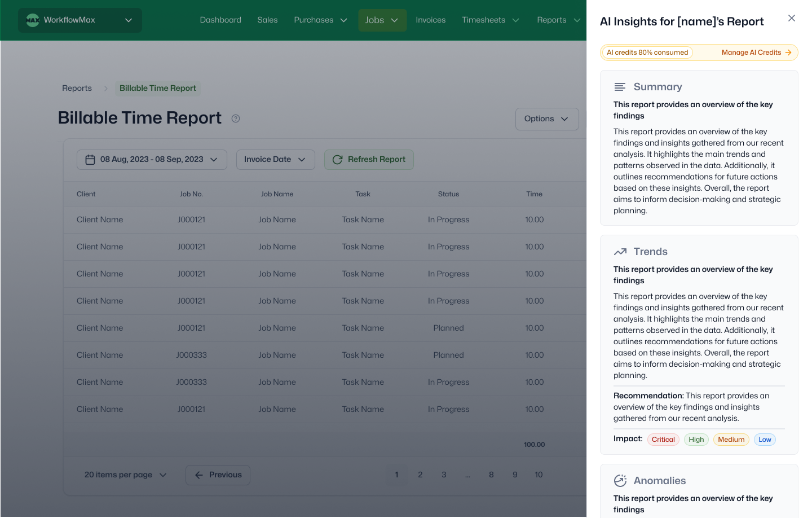Click the Summary section lines icon
Viewport: 812px width, 518px height.
[620, 87]
